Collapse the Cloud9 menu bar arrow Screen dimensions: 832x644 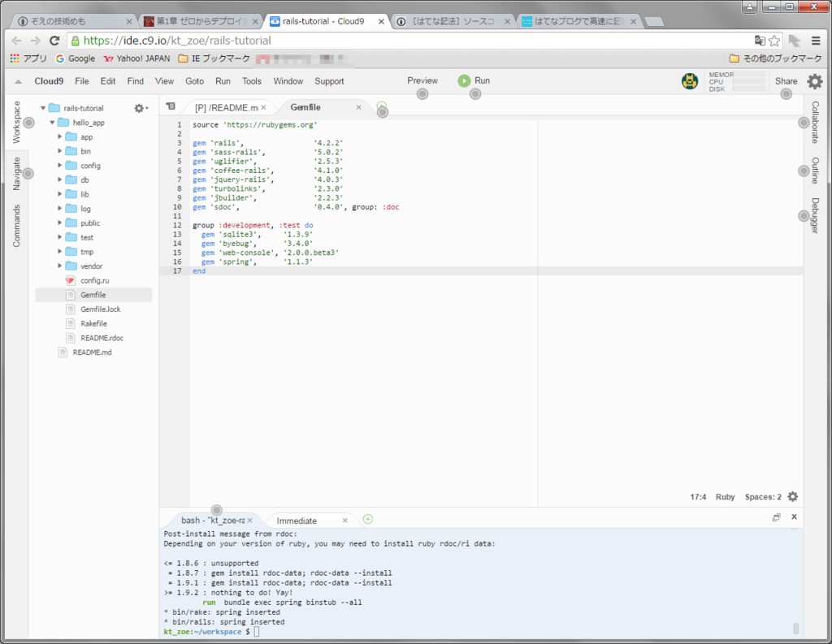coord(18,82)
